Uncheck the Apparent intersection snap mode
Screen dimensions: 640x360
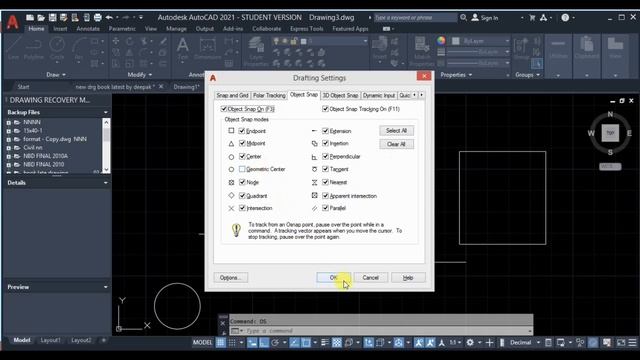[x=325, y=196]
